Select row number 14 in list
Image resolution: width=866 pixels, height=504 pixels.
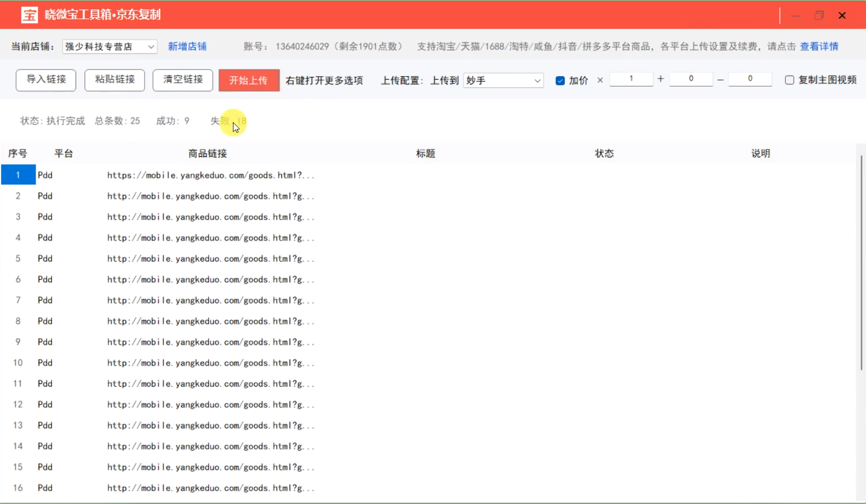tap(18, 446)
